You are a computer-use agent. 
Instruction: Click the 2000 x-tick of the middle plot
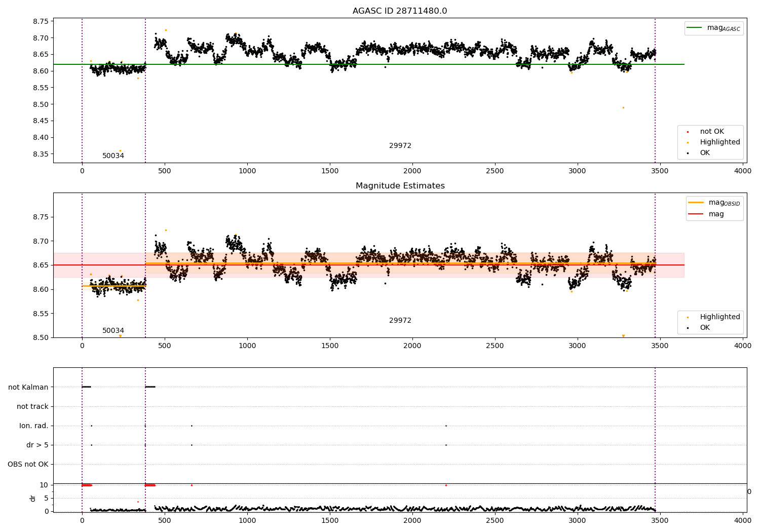pos(412,346)
